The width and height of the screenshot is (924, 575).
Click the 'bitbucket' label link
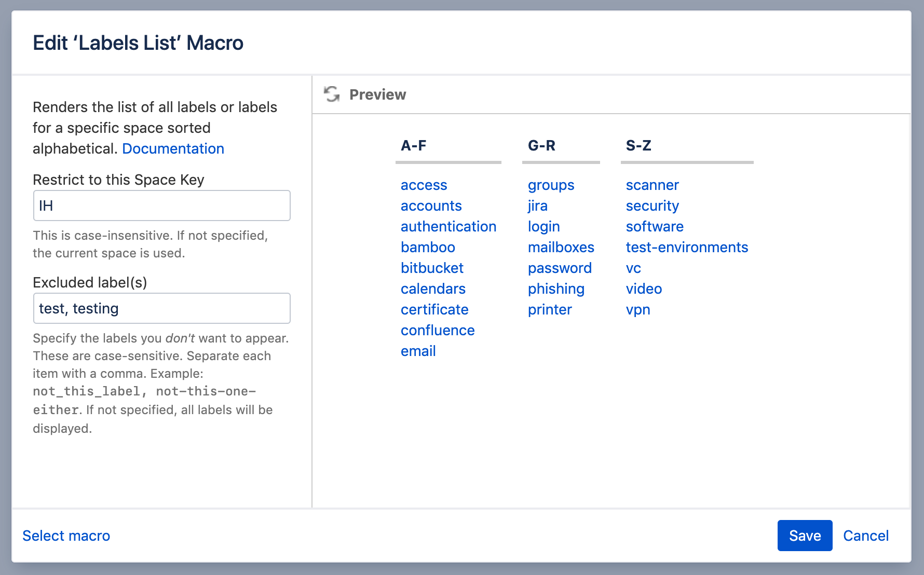click(432, 268)
